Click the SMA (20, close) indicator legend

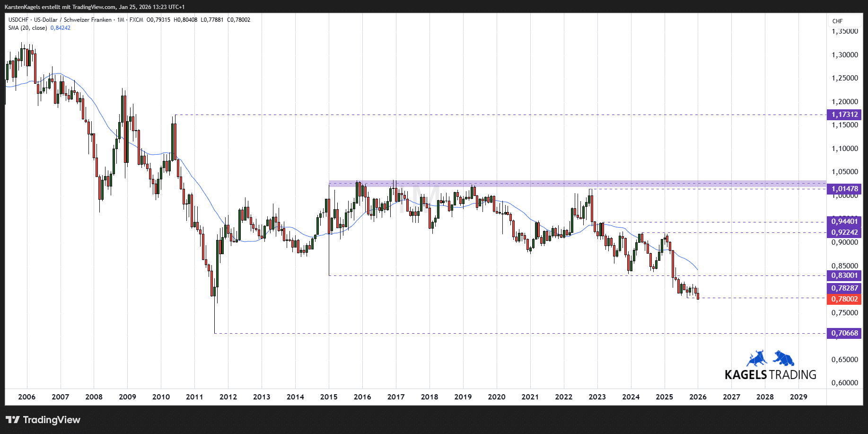point(27,28)
